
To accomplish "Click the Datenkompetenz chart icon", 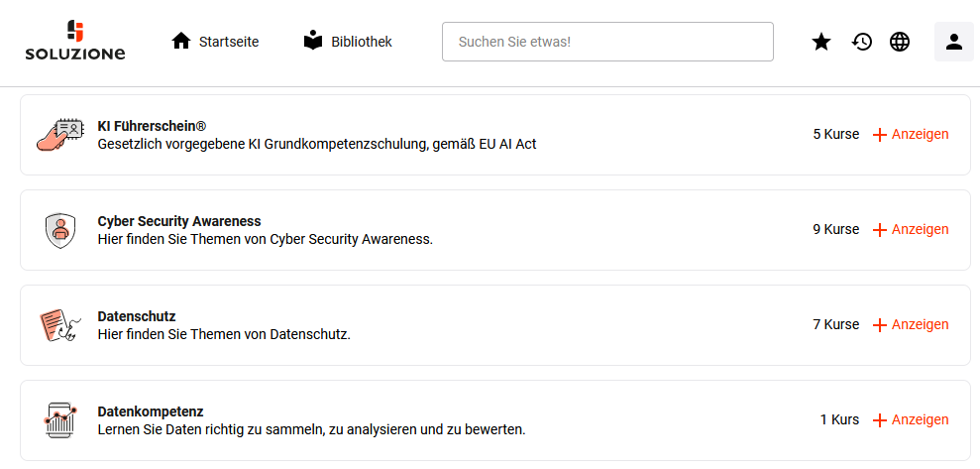I will point(59,420).
